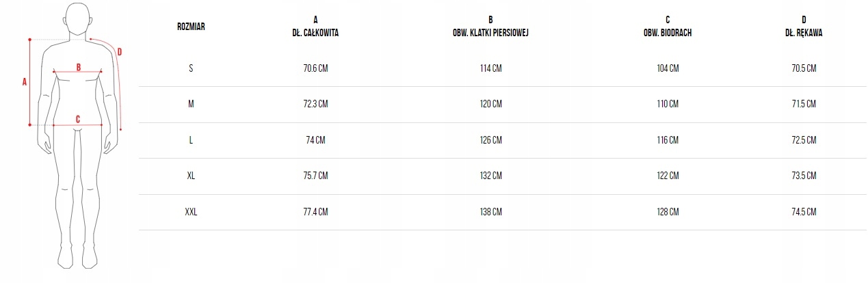Click the 126 CM chest value
Image resolution: width=868 pixels, height=283 pixels.
click(490, 140)
